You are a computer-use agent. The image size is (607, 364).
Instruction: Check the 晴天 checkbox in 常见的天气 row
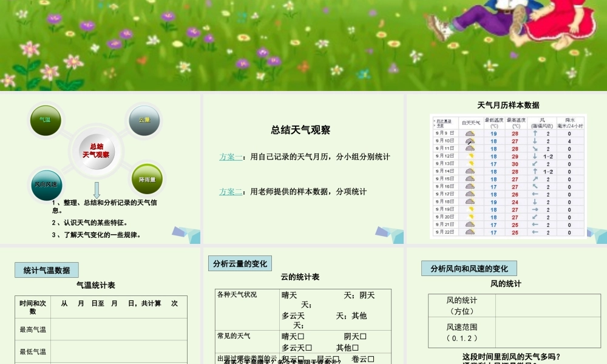[x=301, y=337]
